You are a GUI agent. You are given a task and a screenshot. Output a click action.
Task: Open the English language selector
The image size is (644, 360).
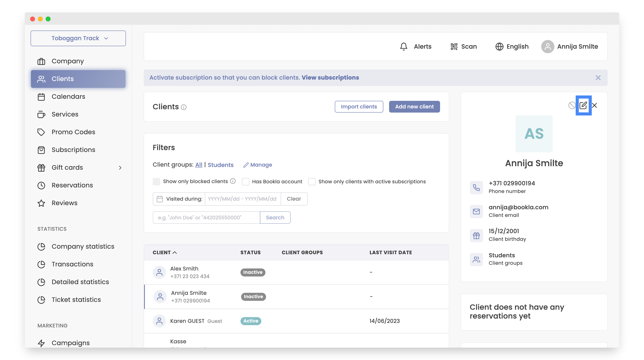pyautogui.click(x=512, y=46)
